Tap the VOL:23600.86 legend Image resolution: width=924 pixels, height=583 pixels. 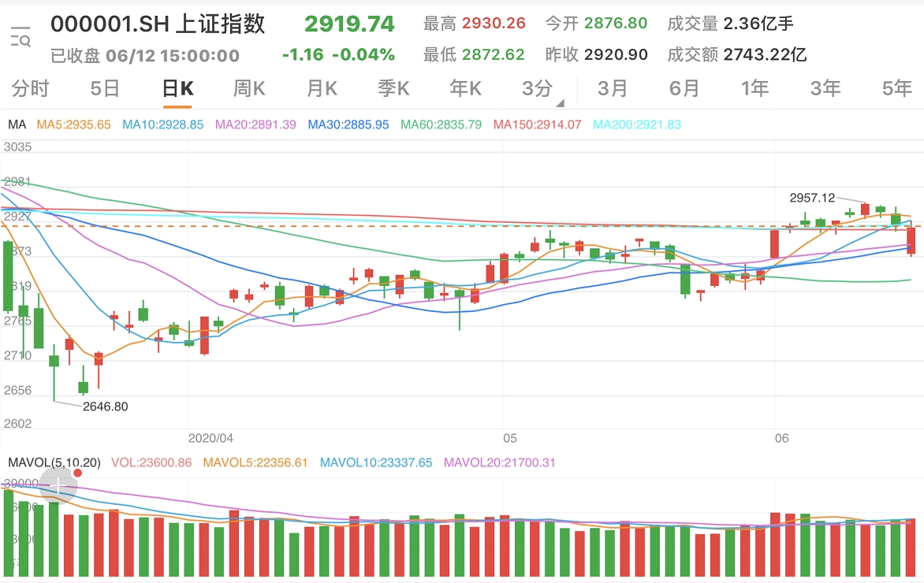tap(151, 463)
